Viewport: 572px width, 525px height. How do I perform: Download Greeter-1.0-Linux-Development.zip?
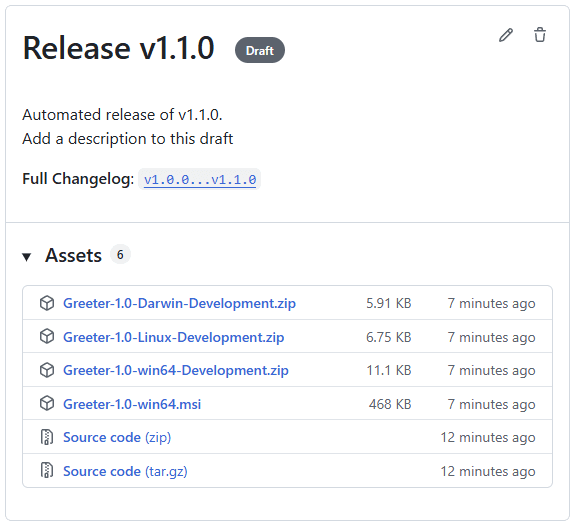point(173,337)
